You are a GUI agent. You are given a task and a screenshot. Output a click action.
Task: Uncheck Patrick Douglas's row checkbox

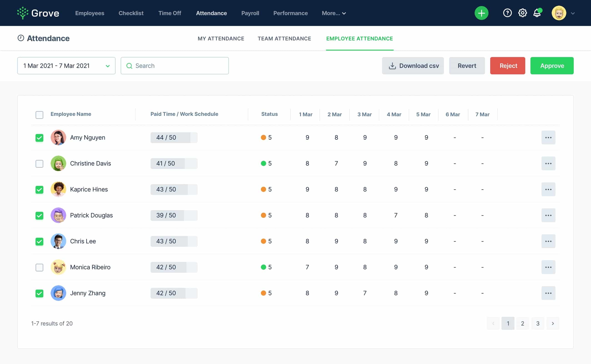(x=39, y=215)
